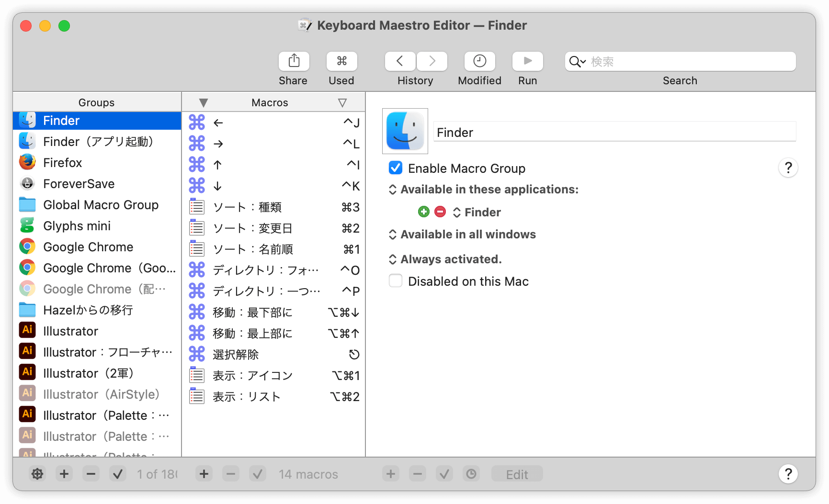
Task: Open the Modified clock toolbar icon
Action: (479, 61)
